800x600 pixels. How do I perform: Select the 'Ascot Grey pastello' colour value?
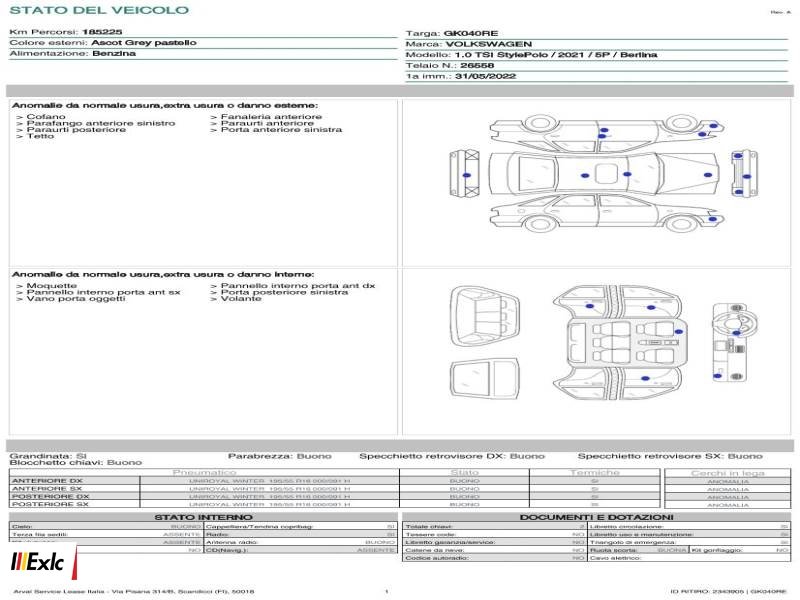144,43
